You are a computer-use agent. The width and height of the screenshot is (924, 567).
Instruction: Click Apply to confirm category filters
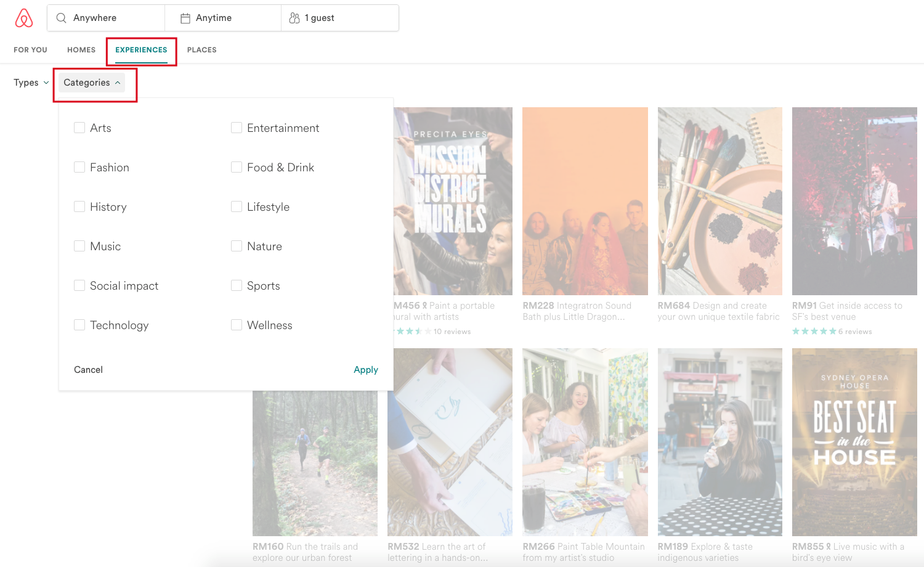(x=366, y=370)
